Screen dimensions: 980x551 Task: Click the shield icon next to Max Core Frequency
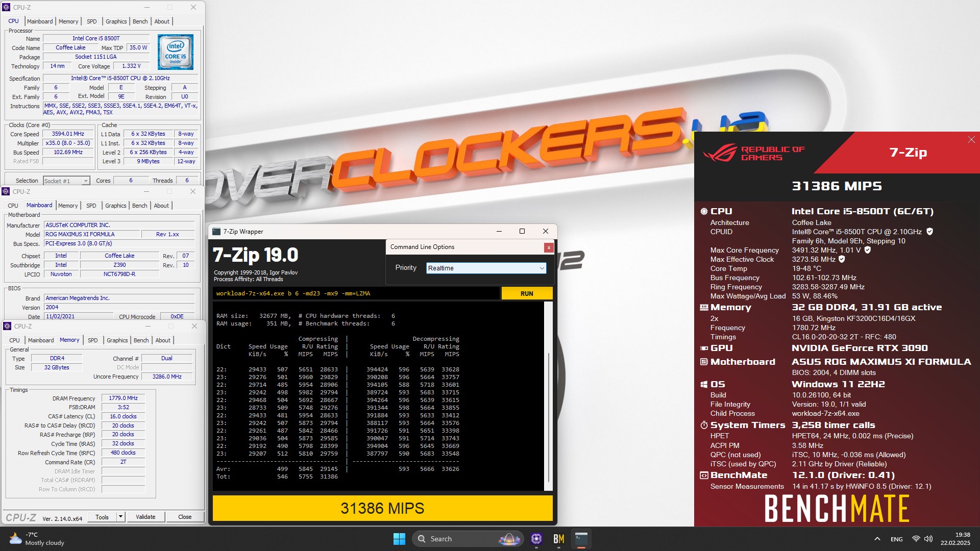click(868, 250)
